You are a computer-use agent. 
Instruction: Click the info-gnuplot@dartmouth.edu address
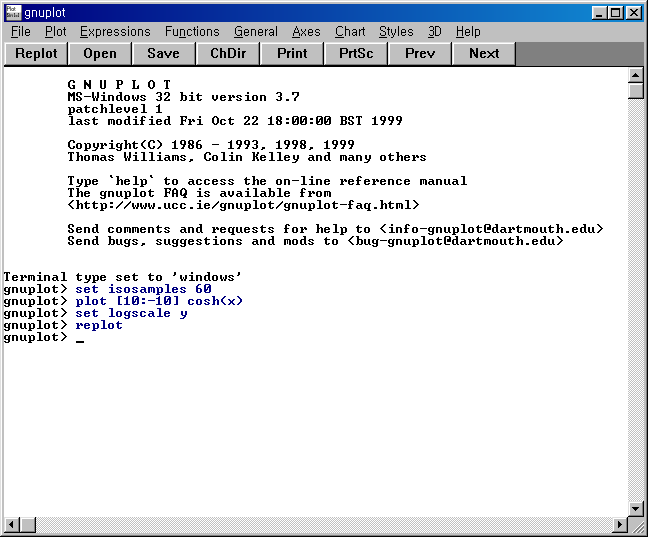[x=491, y=229]
